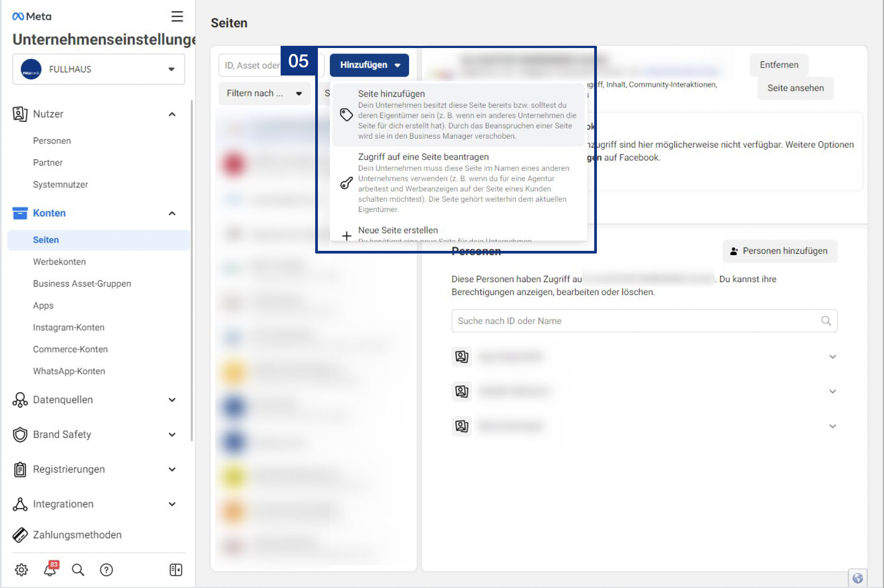Viewport: 884px width, 588px height.
Task: Open the hamburger menu at top
Action: (177, 16)
